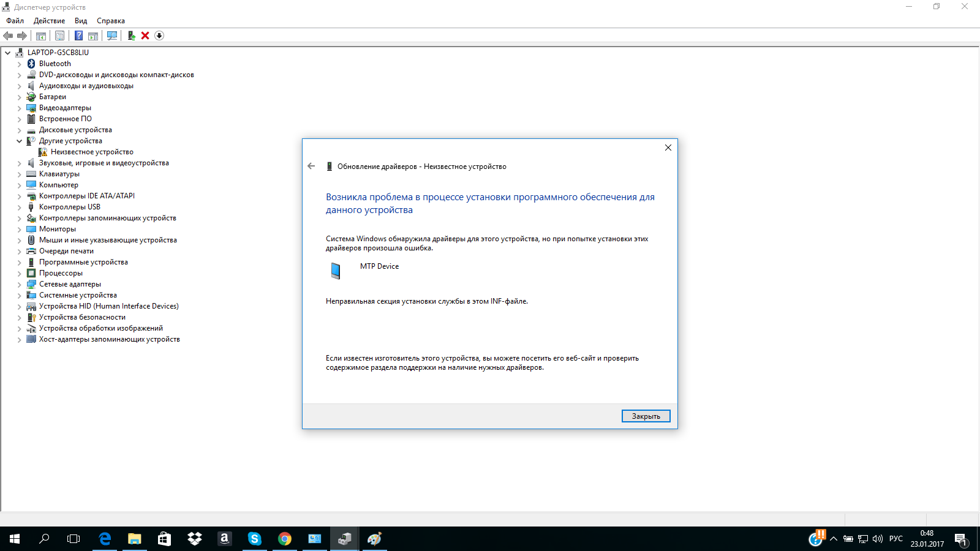Click the red X uninstall device icon
Screen dimensions: 980x551
point(145,36)
